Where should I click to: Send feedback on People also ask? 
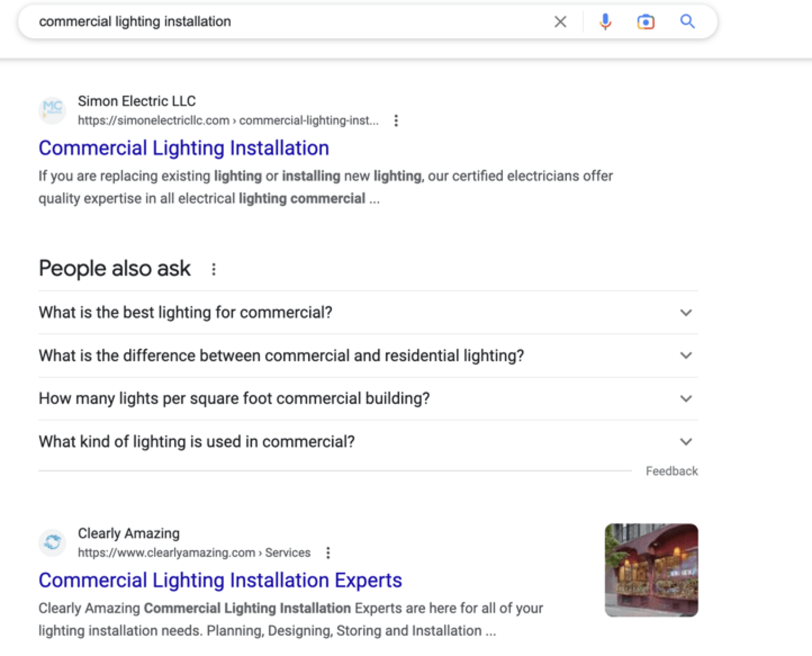pos(671,471)
